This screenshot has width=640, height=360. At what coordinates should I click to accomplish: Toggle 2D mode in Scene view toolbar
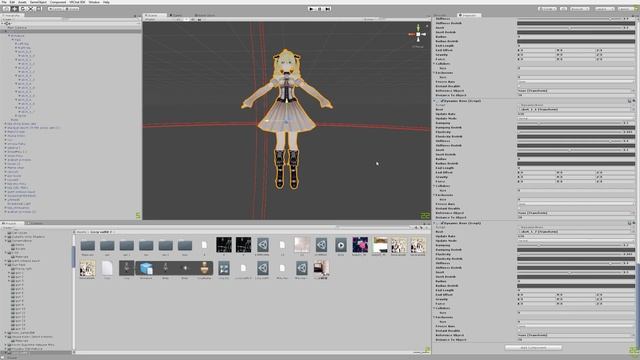pos(178,19)
